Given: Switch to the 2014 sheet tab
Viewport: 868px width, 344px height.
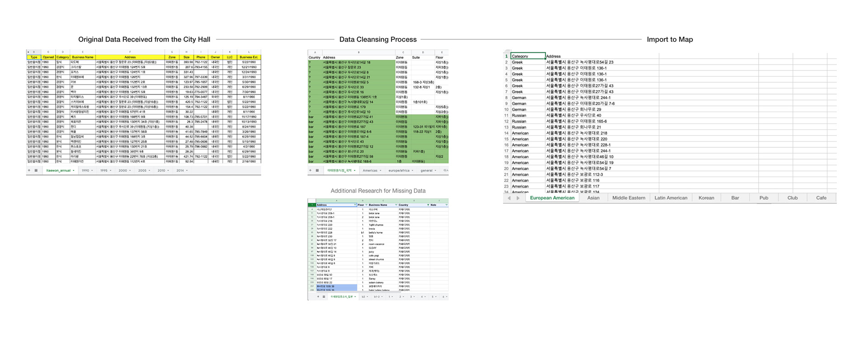Looking at the screenshot, I should pyautogui.click(x=182, y=170).
